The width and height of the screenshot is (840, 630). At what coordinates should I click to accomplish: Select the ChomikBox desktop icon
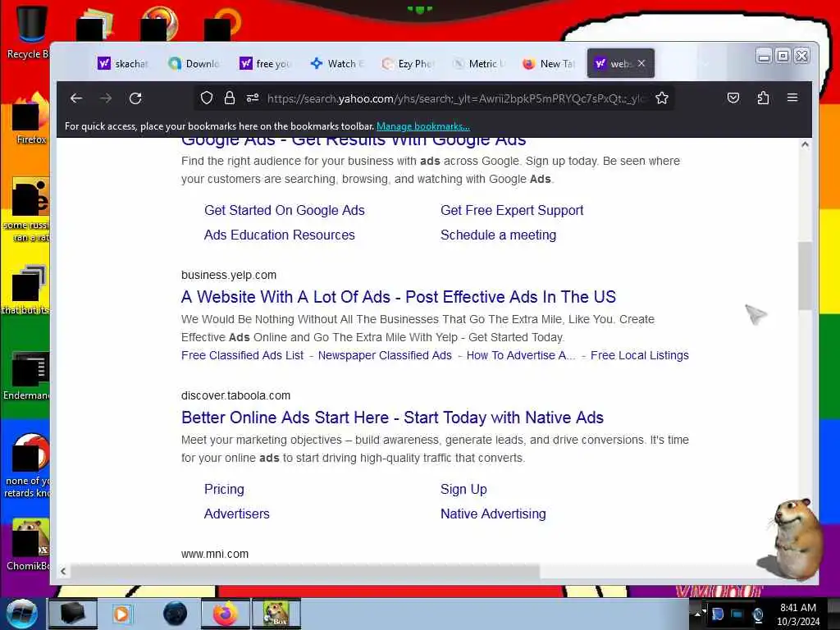pyautogui.click(x=28, y=545)
